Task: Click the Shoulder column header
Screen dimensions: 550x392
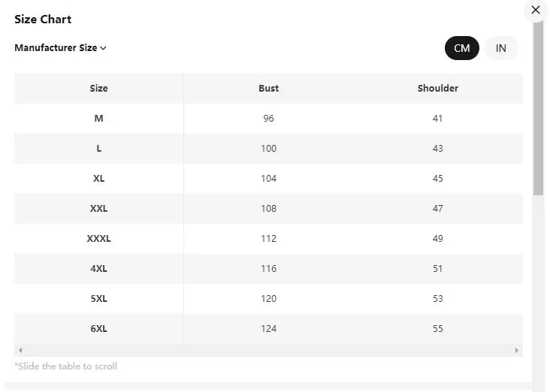Action: (x=437, y=89)
